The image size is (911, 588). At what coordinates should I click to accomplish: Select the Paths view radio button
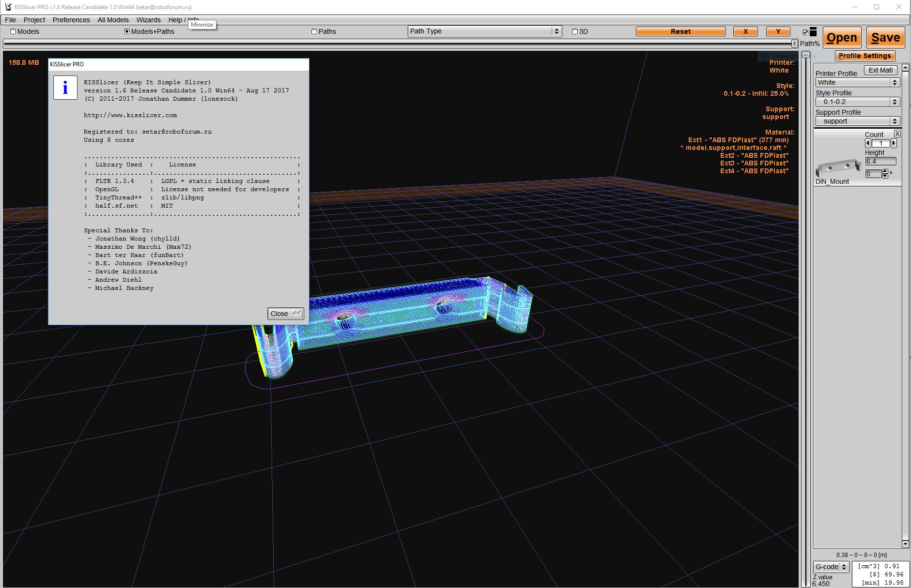(x=314, y=31)
